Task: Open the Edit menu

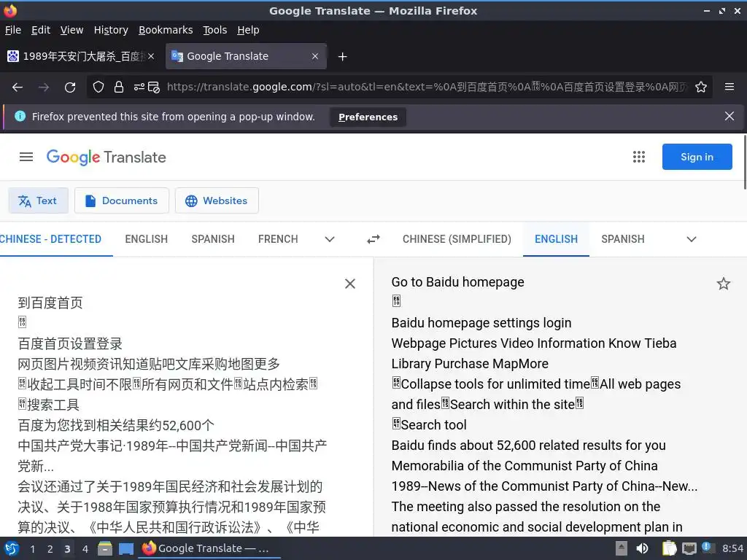Action: (41, 30)
